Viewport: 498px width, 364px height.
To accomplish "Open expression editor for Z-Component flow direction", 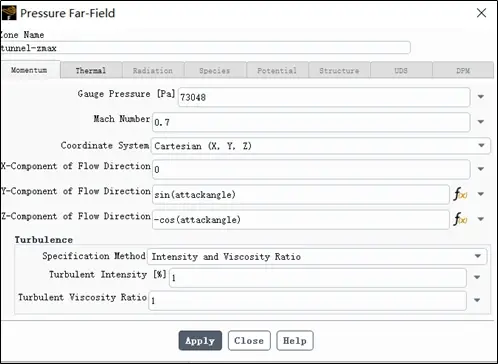I will (460, 219).
